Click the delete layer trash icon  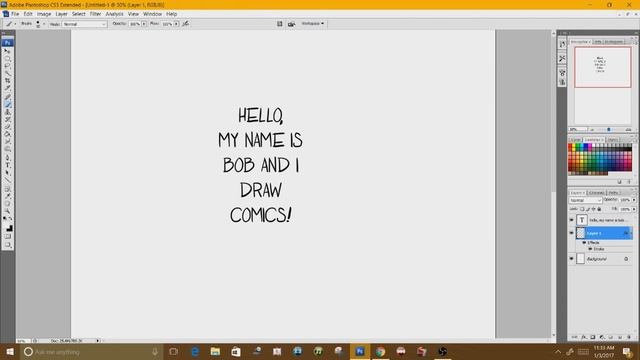tap(629, 337)
